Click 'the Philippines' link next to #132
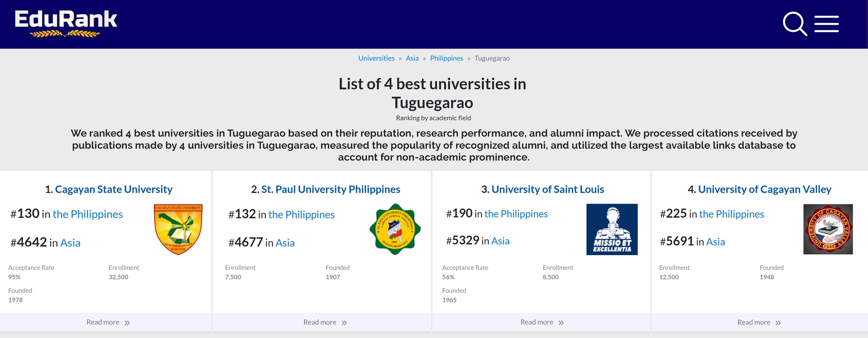 pyautogui.click(x=301, y=215)
